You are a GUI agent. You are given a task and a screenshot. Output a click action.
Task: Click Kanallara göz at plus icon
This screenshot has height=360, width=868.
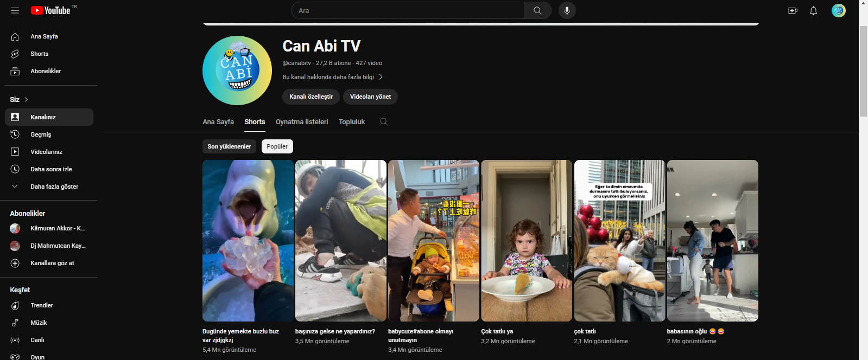(x=15, y=263)
